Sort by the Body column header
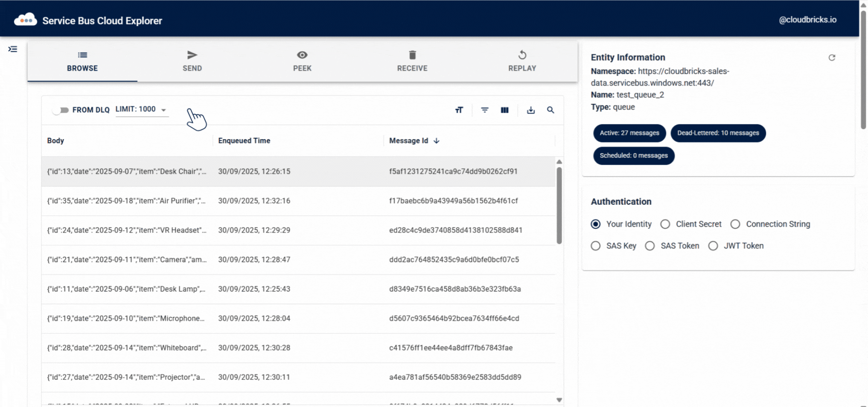 click(55, 141)
